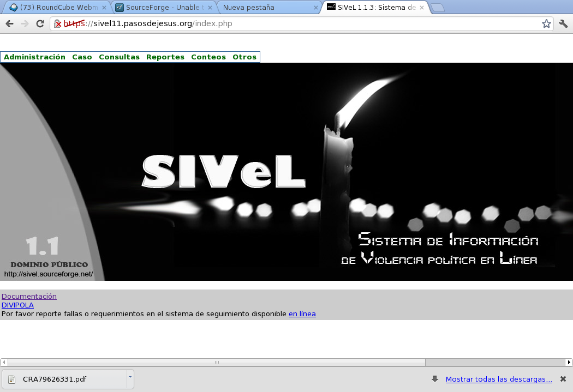
Task: Click the download arrow in the downloads bar
Action: coord(434,379)
